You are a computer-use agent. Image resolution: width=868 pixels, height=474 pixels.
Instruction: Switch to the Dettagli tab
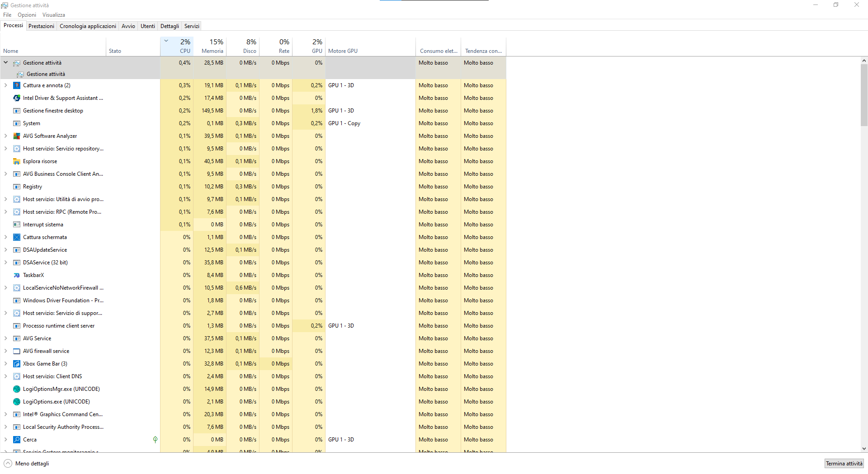170,26
